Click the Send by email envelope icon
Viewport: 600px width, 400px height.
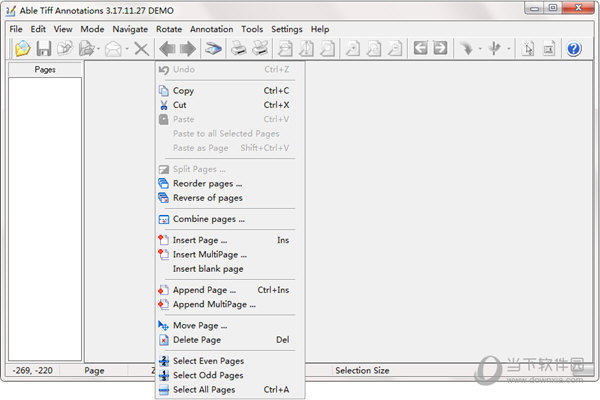113,49
